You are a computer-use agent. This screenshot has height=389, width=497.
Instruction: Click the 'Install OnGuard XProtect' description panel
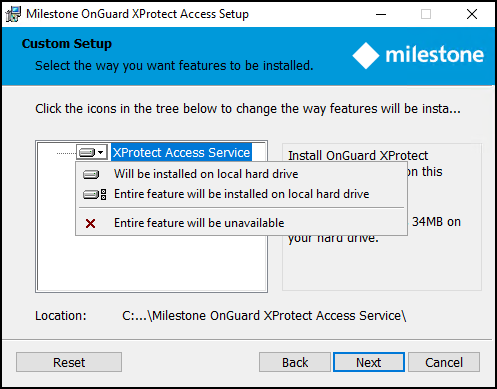(x=382, y=217)
